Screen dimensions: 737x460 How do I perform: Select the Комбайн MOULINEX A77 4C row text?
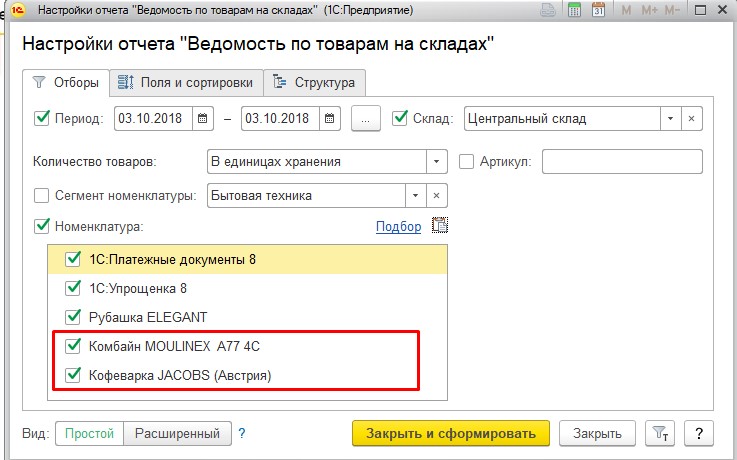[174, 346]
